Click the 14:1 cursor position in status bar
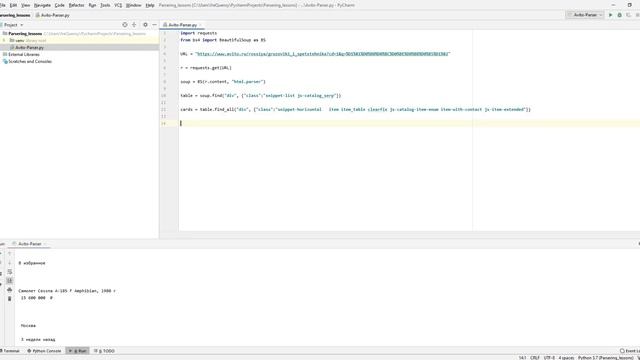This screenshot has height=360, width=640. (522, 358)
